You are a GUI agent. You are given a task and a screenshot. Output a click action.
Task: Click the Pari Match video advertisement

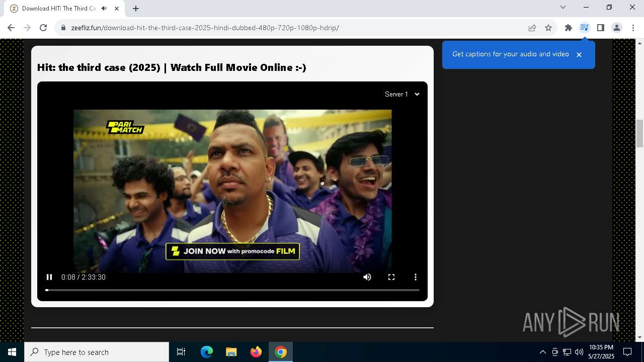(x=232, y=191)
